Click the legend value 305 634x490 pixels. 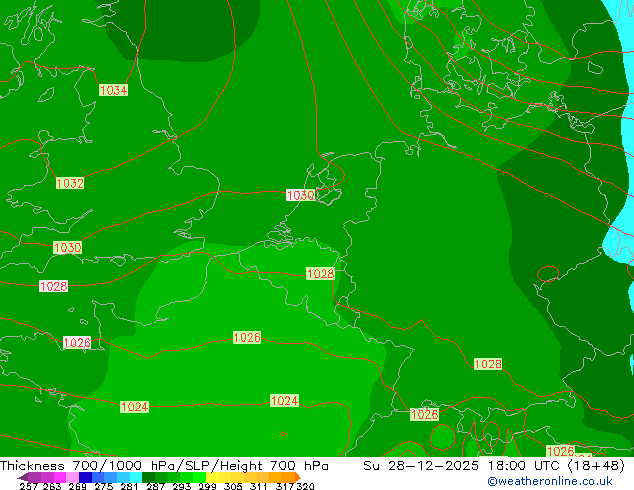[233, 486]
